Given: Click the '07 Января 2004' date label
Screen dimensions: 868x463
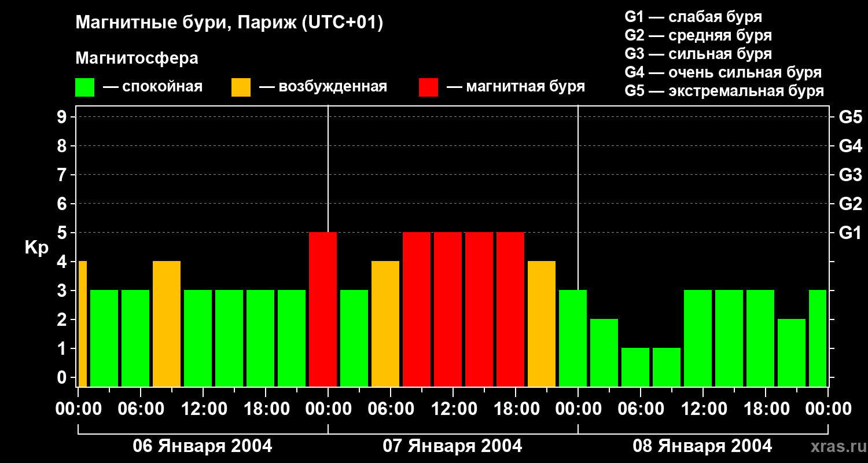Looking at the screenshot, I should pyautogui.click(x=453, y=446).
